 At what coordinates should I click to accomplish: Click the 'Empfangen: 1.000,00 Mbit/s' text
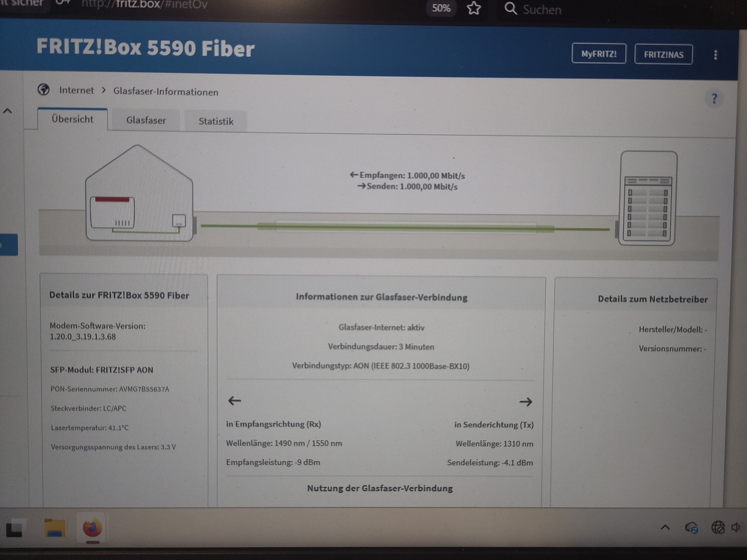412,175
